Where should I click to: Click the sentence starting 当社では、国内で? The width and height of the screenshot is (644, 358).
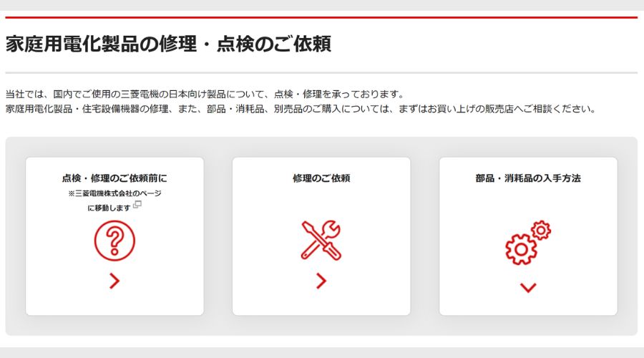point(205,94)
